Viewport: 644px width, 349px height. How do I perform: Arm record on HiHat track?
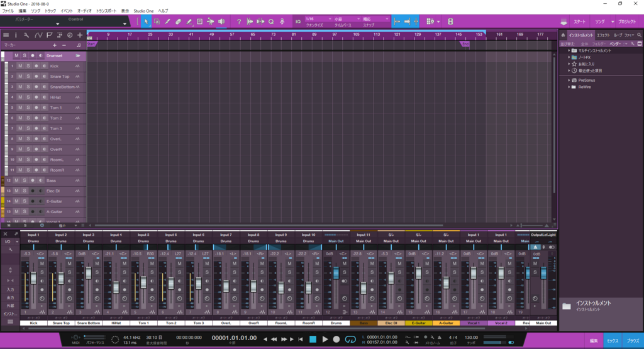click(x=36, y=97)
